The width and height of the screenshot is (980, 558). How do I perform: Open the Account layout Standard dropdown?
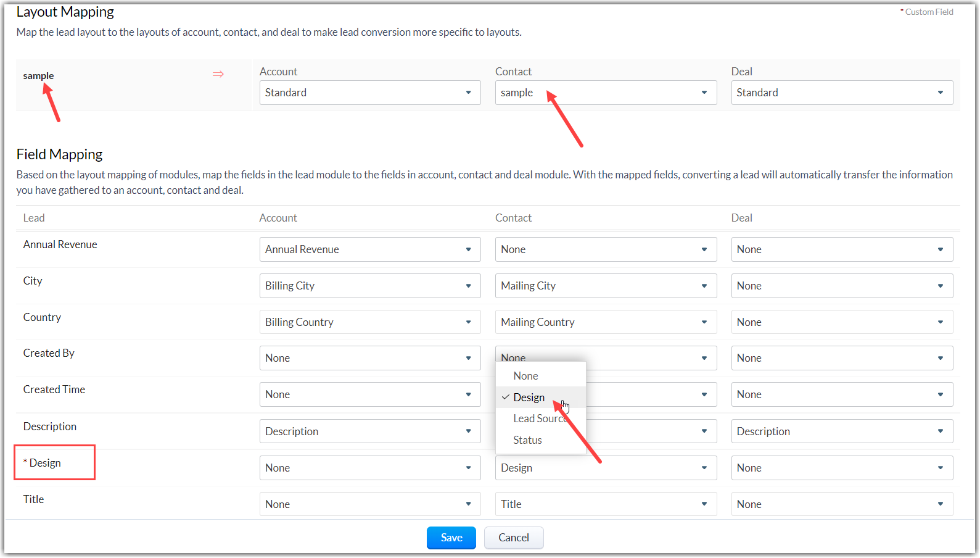pos(369,93)
